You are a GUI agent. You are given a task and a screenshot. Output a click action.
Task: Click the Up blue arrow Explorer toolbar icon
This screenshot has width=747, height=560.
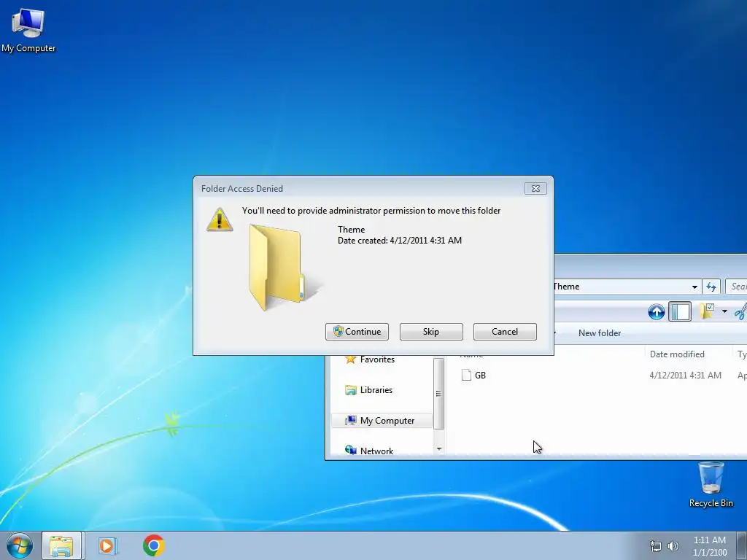click(656, 312)
